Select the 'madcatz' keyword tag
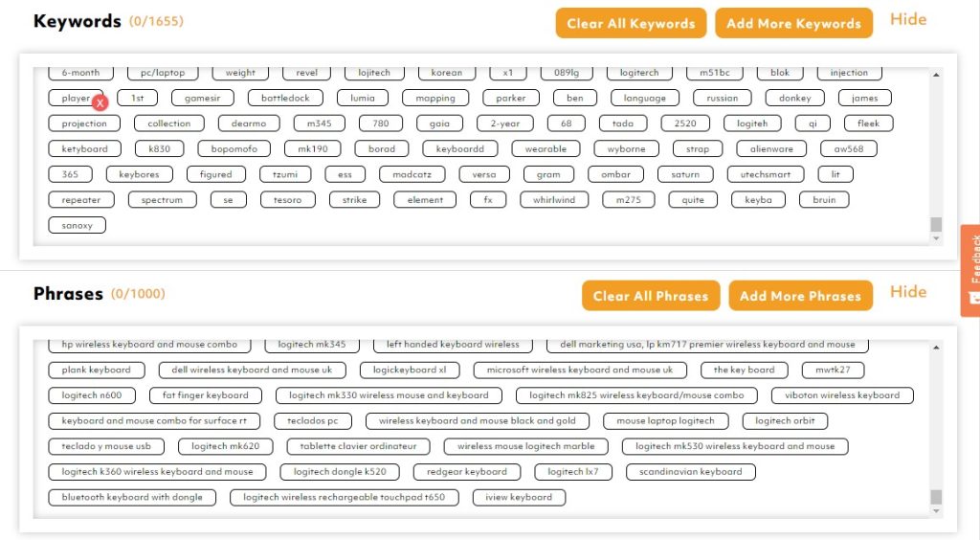980x540 pixels. pyautogui.click(x=412, y=174)
